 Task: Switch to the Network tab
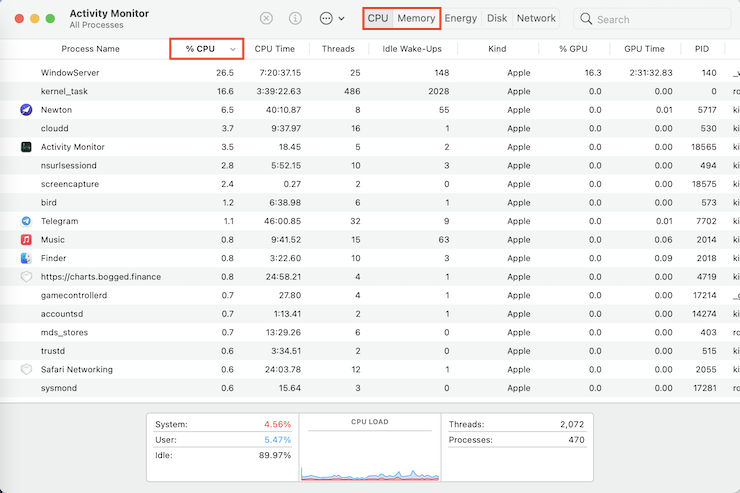click(536, 18)
